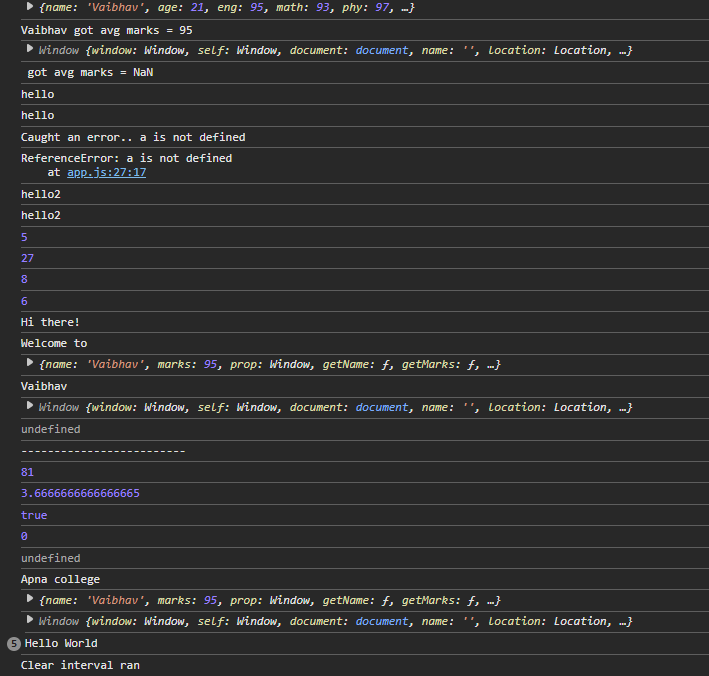Click 'Caught an error.. a is not defined'
The height and width of the screenshot is (676, 709).
[x=133, y=137]
